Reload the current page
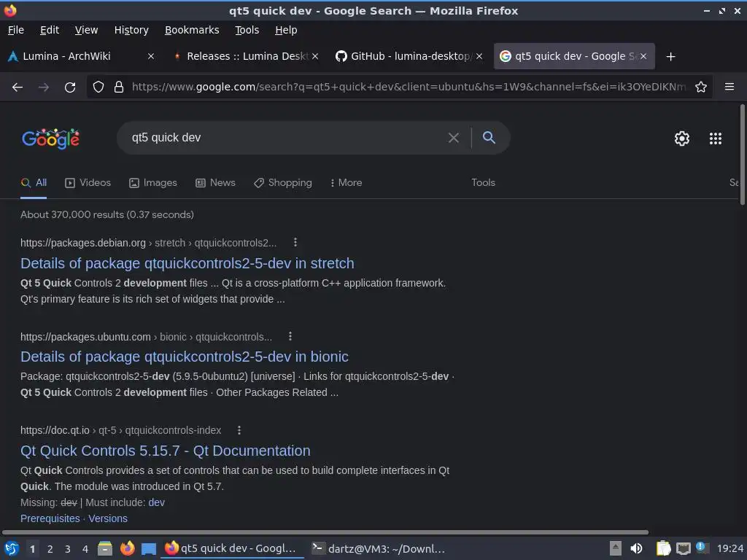Viewport: 747px width, 560px height. [x=70, y=87]
